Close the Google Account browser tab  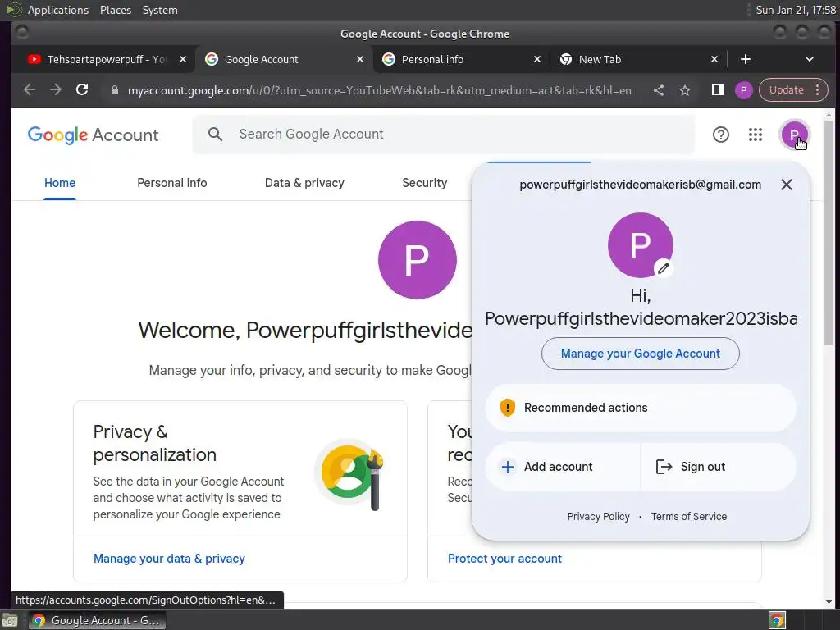[x=360, y=59]
